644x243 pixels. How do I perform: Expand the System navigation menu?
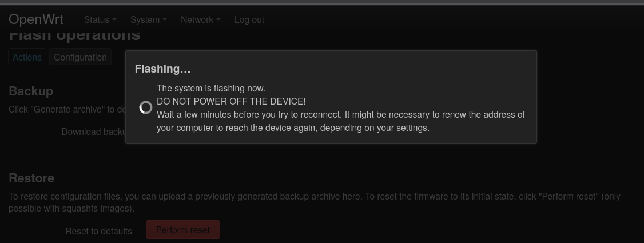(x=148, y=19)
